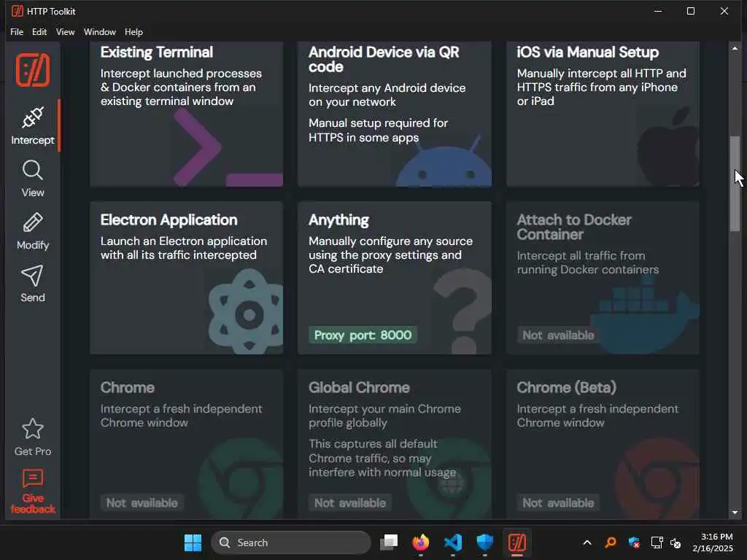This screenshot has height=560, width=747.
Task: Click the Android robot icon
Action: point(444,162)
